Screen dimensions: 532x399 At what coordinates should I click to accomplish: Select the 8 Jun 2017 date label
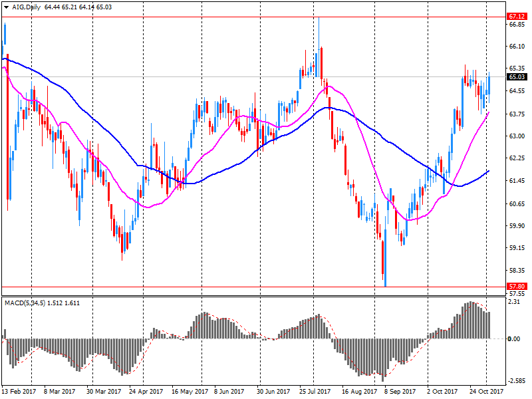pos(229,391)
